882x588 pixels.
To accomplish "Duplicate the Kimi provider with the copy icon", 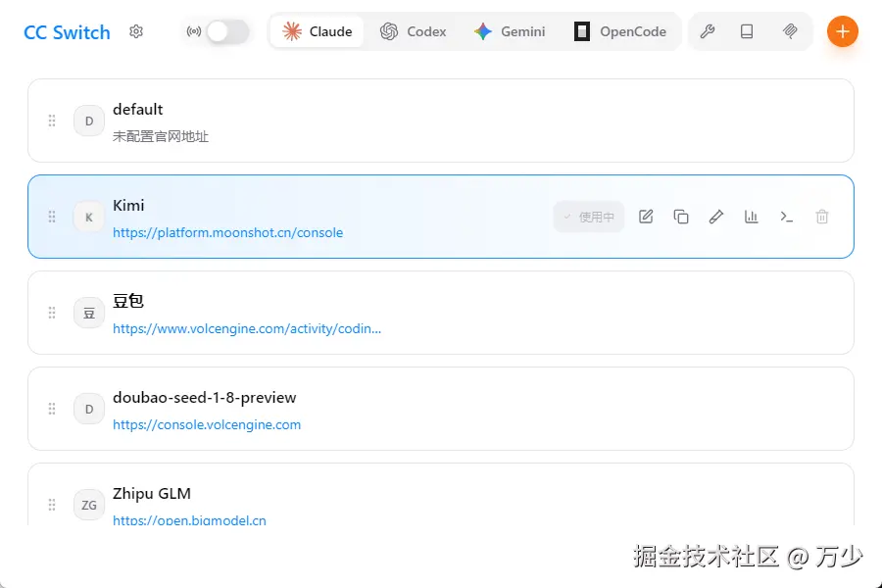I will [x=681, y=217].
